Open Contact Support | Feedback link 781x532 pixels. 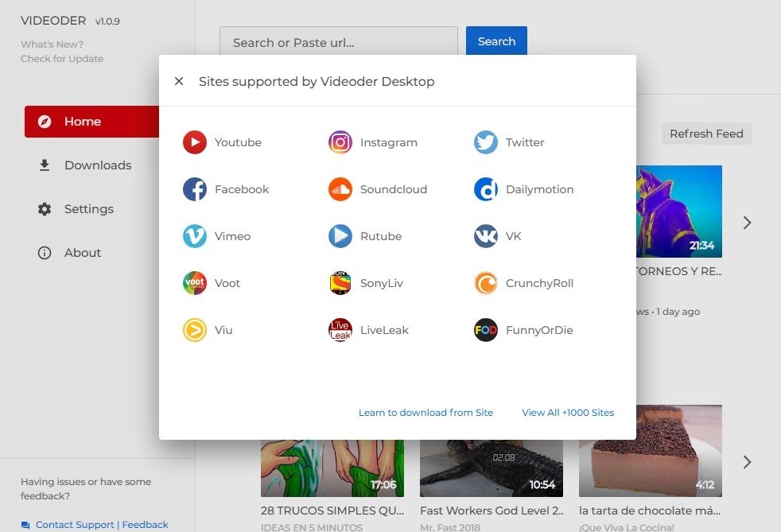(102, 525)
